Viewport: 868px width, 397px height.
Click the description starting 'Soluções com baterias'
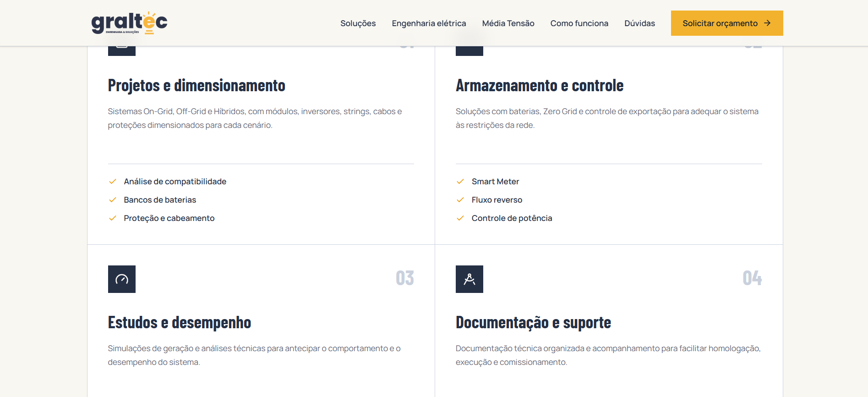click(x=607, y=118)
